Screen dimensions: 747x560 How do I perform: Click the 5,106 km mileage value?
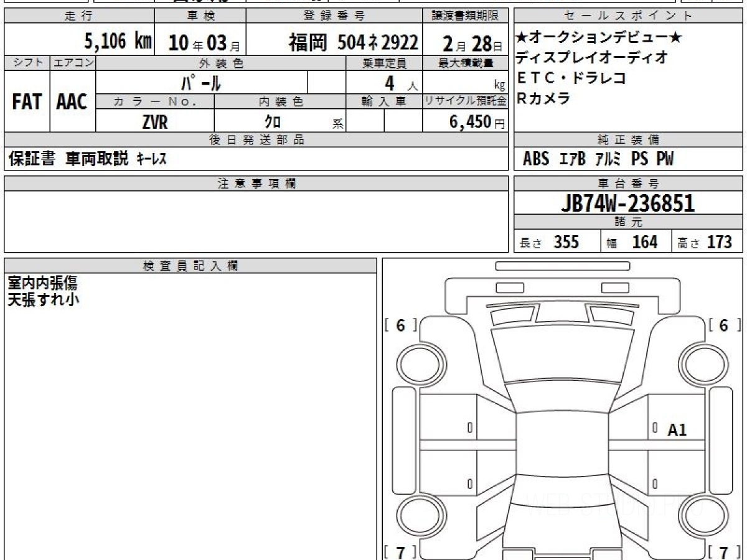[118, 42]
